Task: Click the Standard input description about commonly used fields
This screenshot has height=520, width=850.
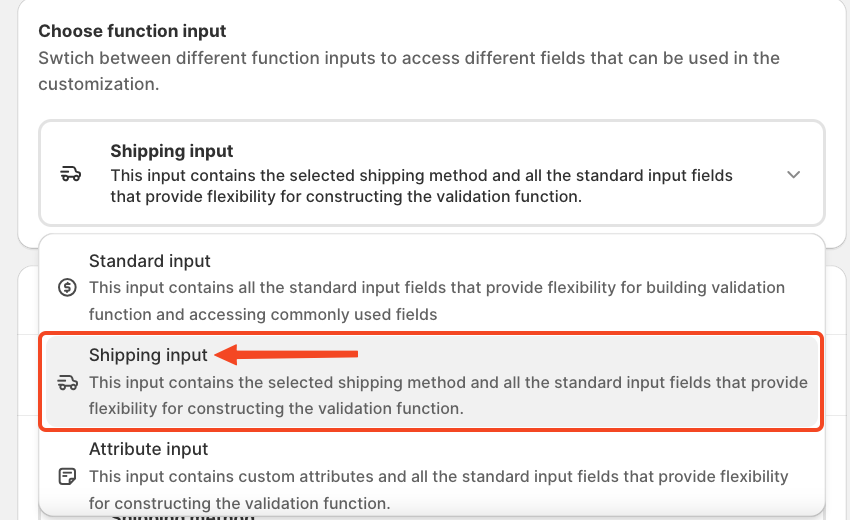Action: [x=436, y=300]
